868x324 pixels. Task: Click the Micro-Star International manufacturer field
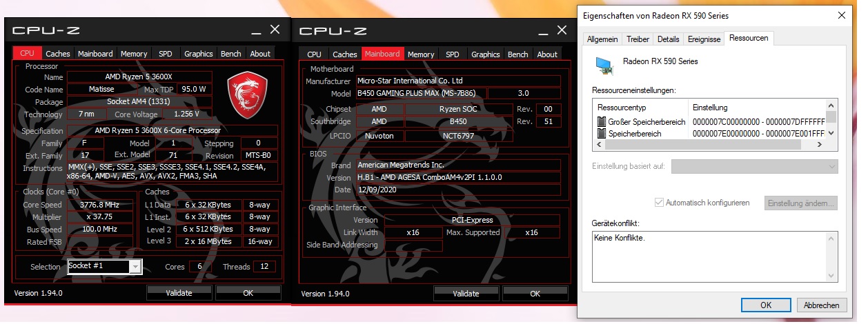tap(458, 81)
